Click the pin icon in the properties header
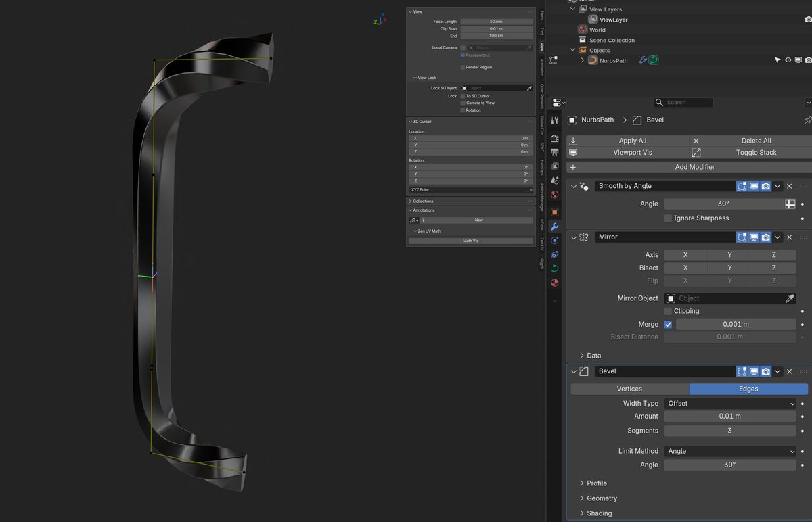Viewport: 812px width, 522px height. 807,120
